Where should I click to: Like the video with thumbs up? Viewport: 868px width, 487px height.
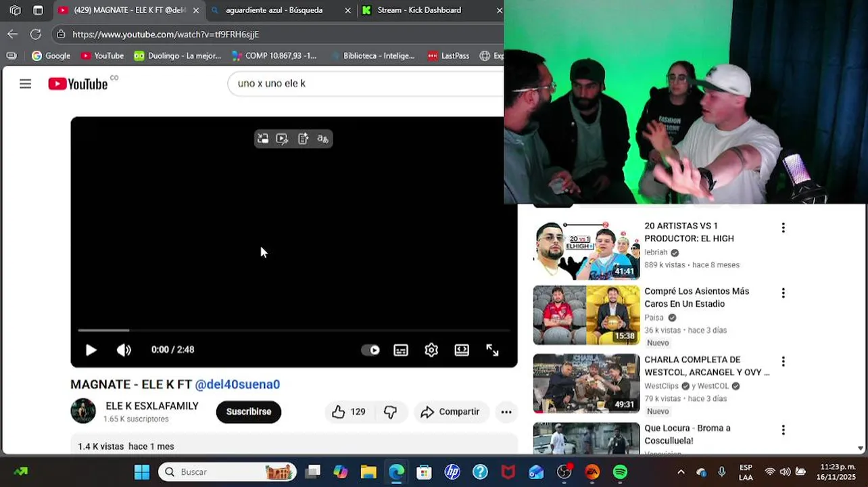(x=349, y=412)
